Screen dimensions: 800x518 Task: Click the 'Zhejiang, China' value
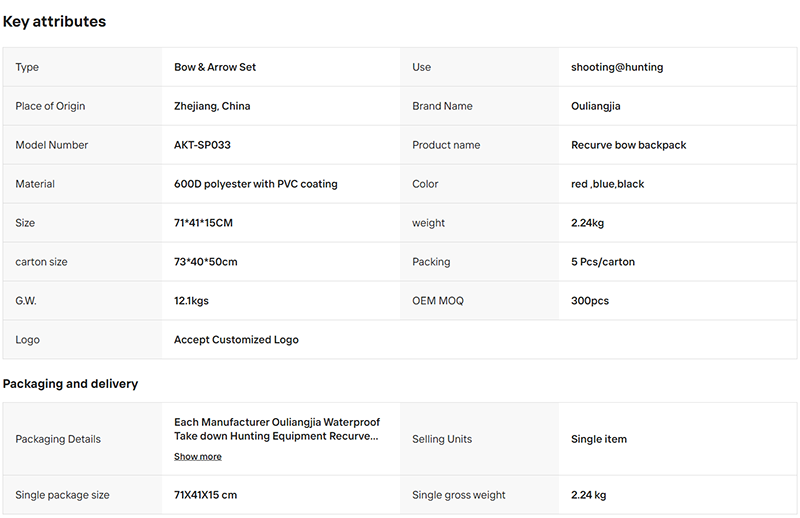pyautogui.click(x=212, y=106)
